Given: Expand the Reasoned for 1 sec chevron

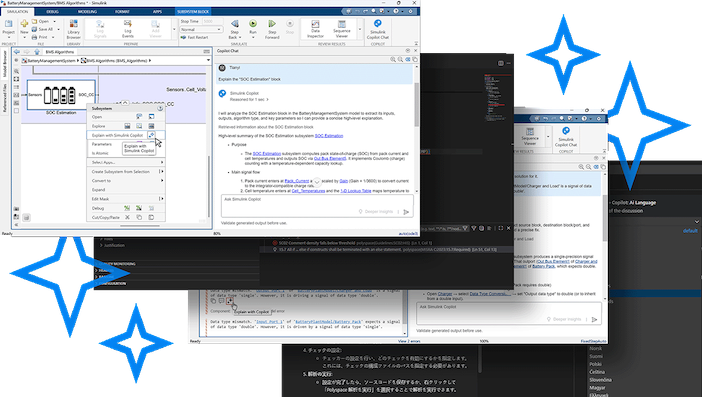Looking at the screenshot, I should [x=268, y=99].
